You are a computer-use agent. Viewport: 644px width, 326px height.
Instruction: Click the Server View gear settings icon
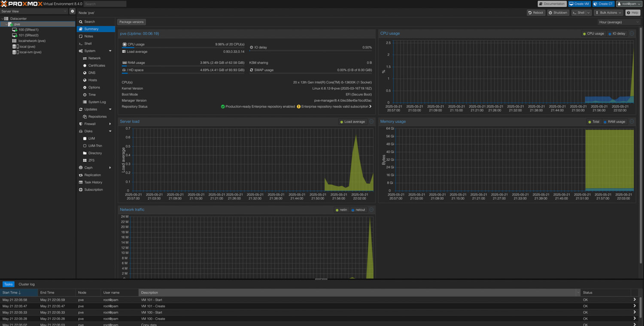point(72,11)
